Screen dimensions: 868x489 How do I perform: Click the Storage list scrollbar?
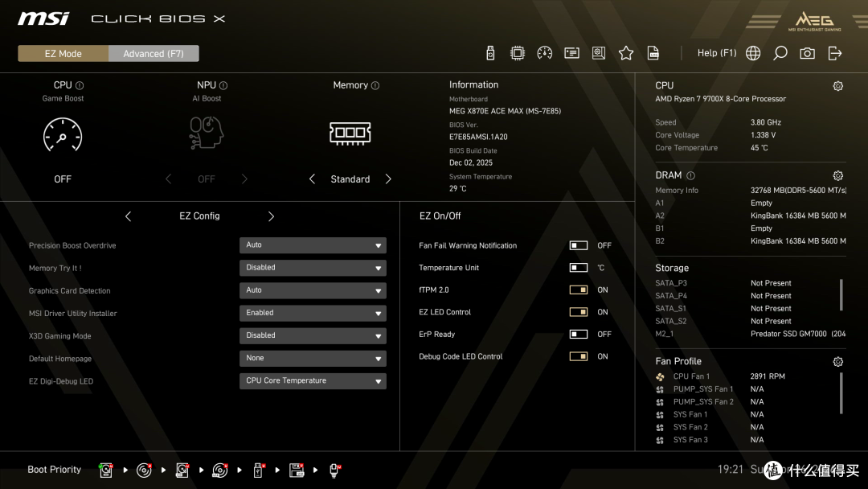(x=841, y=294)
